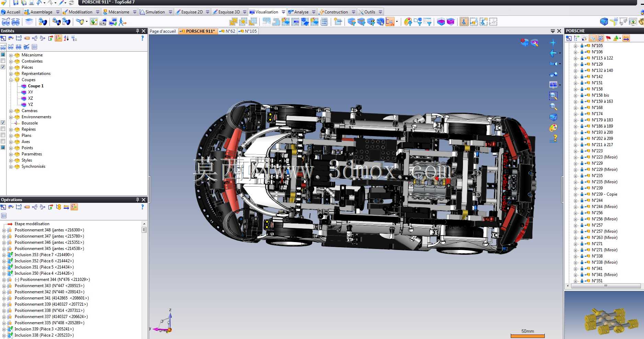
Task: Select Coupe 1 in Entités tree
Action: (x=36, y=86)
